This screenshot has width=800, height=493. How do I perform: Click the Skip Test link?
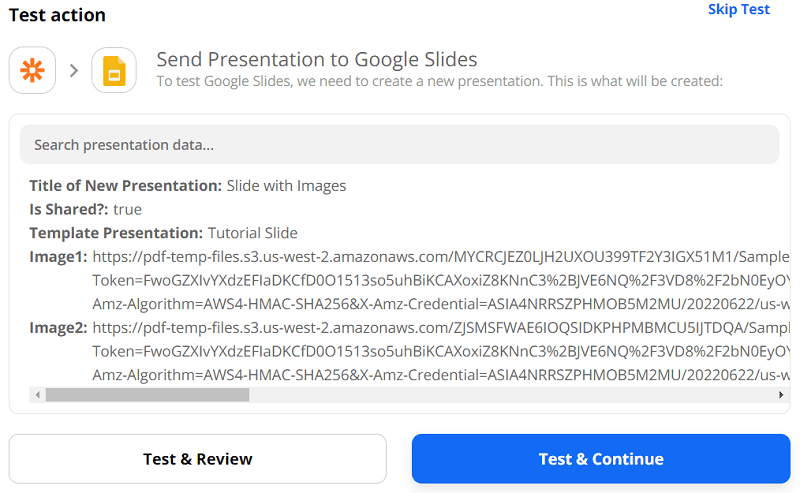coord(738,10)
